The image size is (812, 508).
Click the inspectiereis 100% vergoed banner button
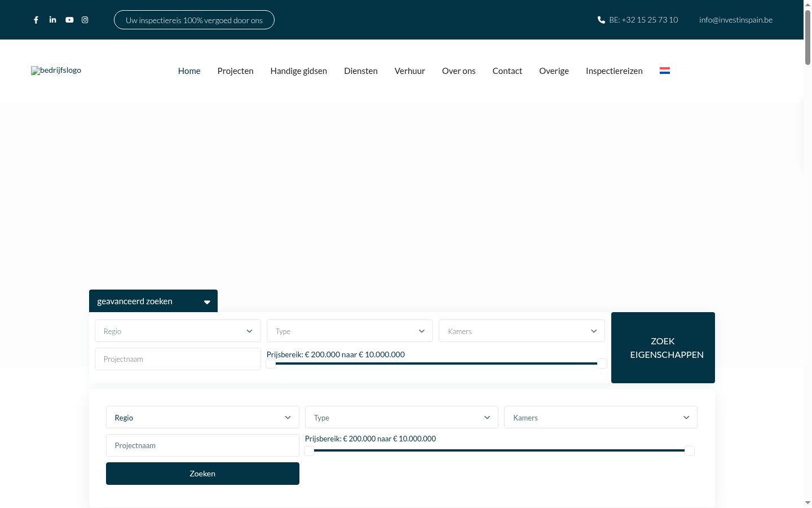(194, 20)
